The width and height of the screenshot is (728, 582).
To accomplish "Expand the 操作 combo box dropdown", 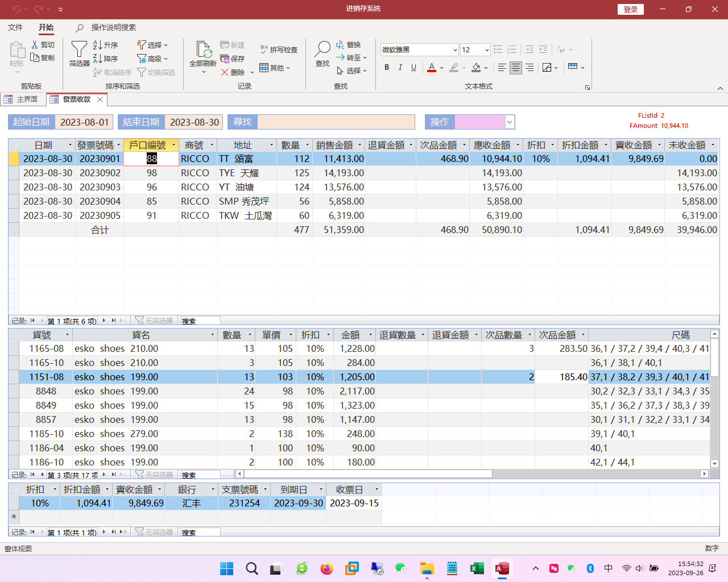I will [510, 122].
